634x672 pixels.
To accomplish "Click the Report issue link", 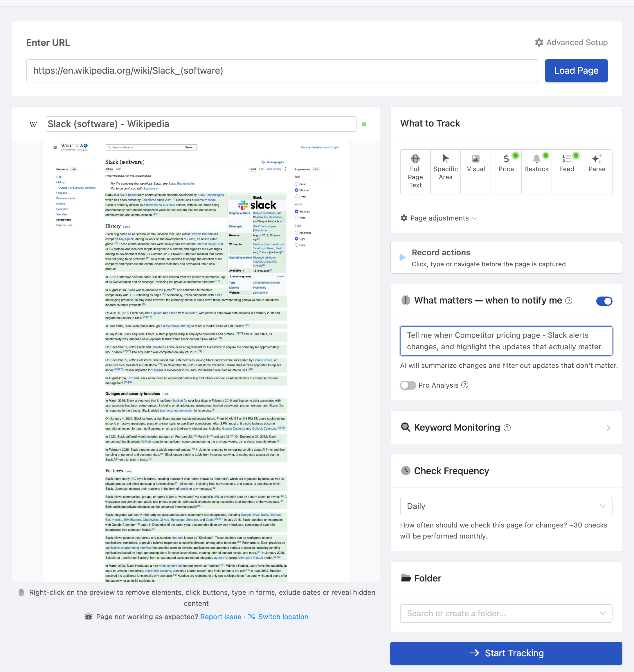I will point(221,617).
